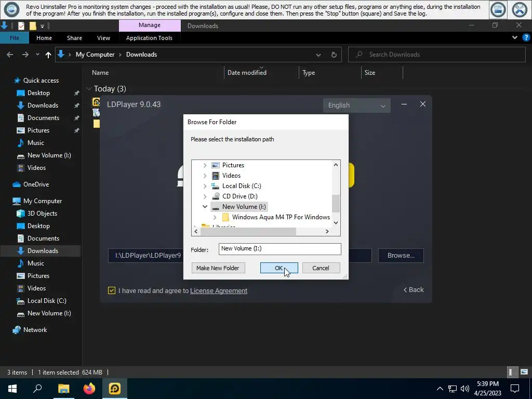This screenshot has height=399, width=532.
Task: Click the LDPlayer installer taskbar icon
Action: pos(115,389)
